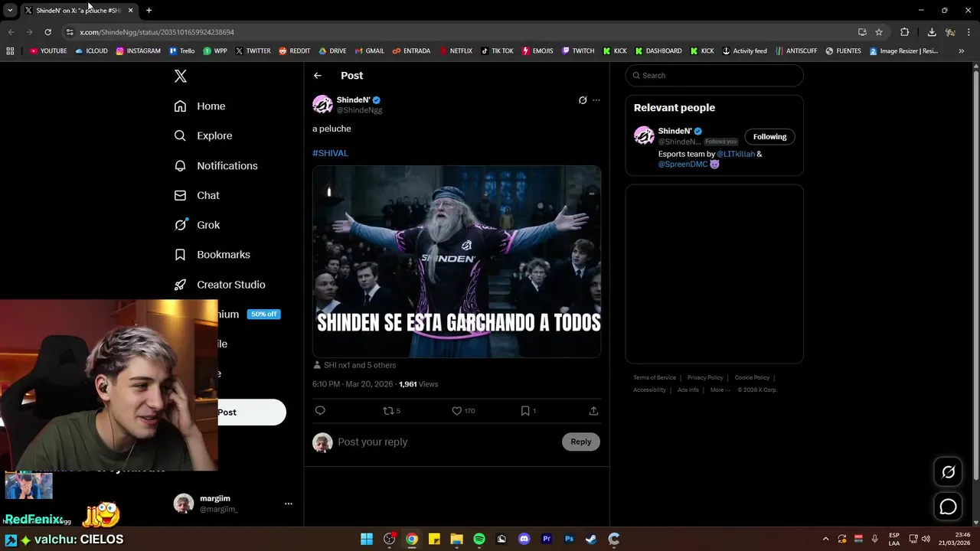Open Grok in the sidebar
This screenshot has width=980, height=551.
point(197,225)
